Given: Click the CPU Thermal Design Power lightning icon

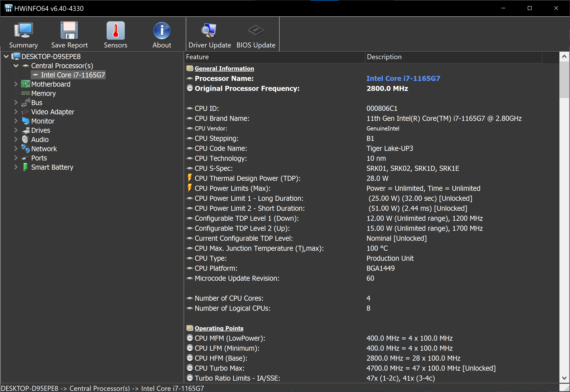Looking at the screenshot, I should point(190,178).
